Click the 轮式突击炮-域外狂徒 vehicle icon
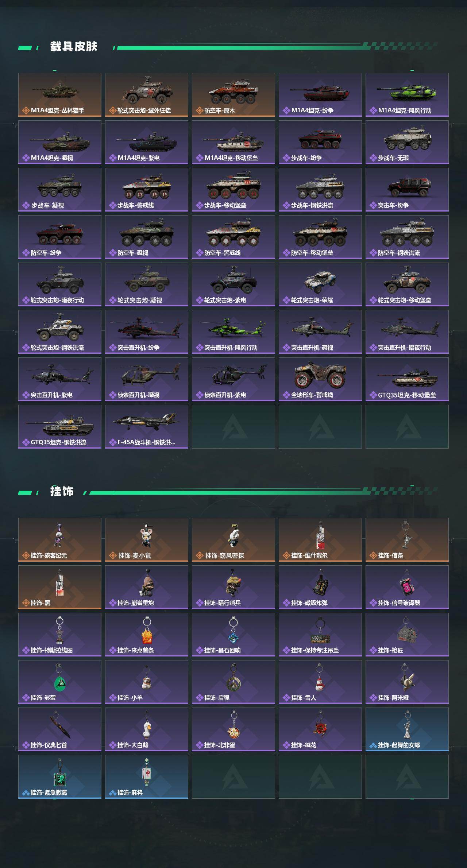The image size is (467, 868). coord(147,95)
